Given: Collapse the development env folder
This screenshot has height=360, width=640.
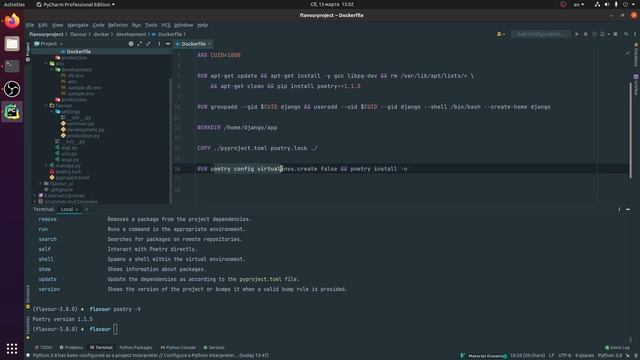Looking at the screenshot, I should 52,70.
